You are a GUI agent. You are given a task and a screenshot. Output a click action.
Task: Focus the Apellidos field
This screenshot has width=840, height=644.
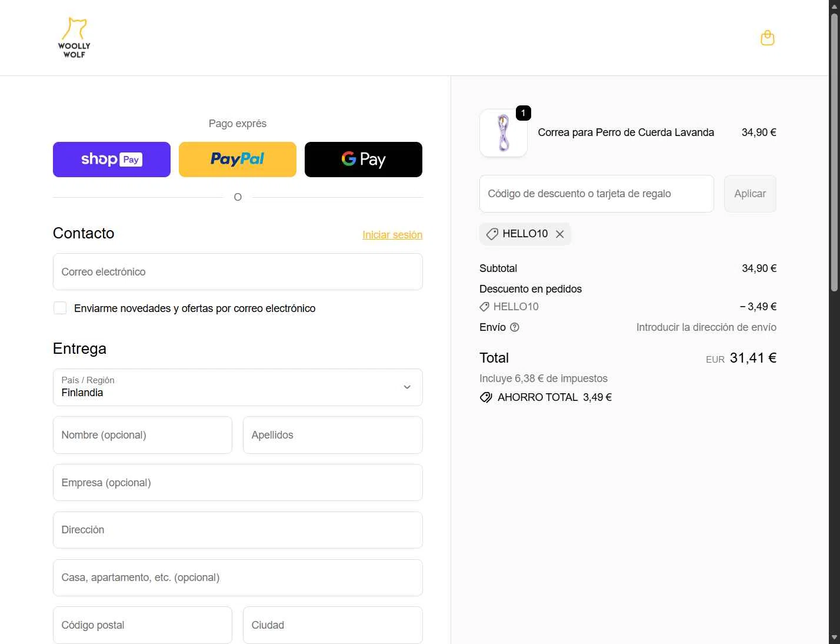tap(333, 435)
